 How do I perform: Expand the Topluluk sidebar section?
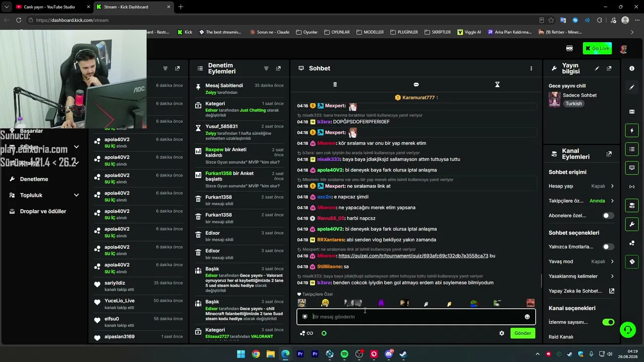[76, 195]
